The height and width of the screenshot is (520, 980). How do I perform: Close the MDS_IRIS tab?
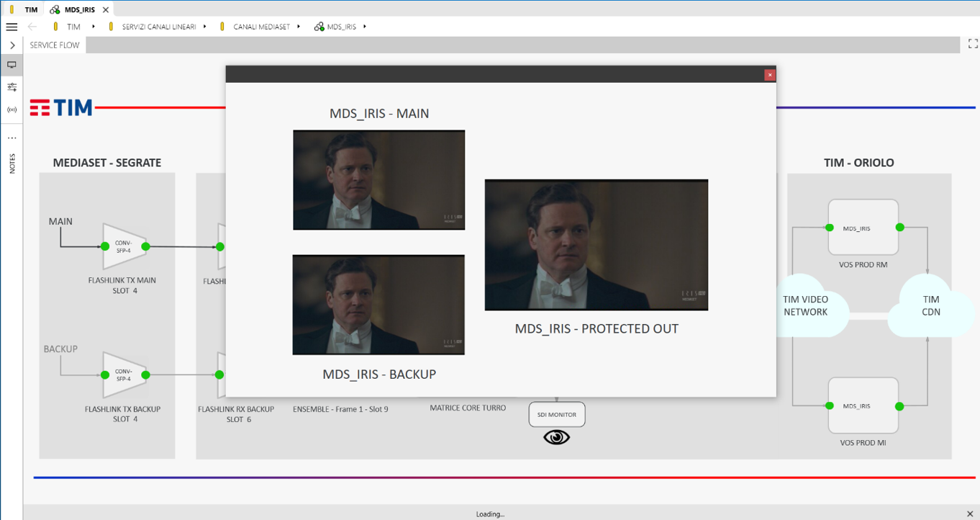pyautogui.click(x=106, y=10)
